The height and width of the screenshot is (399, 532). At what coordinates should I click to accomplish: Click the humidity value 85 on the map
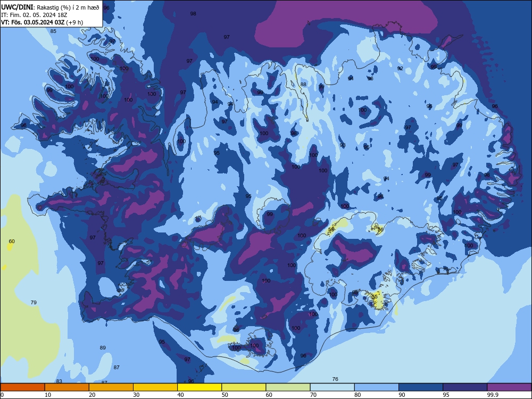coord(53,31)
